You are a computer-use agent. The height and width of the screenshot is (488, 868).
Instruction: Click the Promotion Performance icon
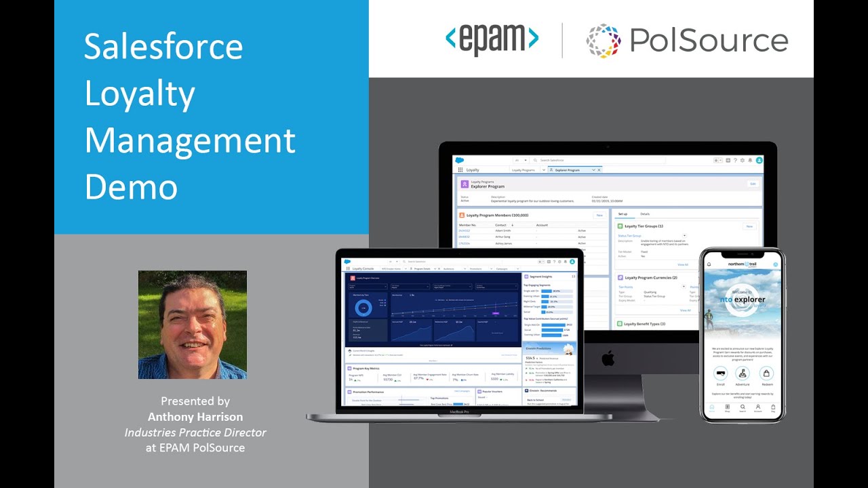click(x=349, y=392)
